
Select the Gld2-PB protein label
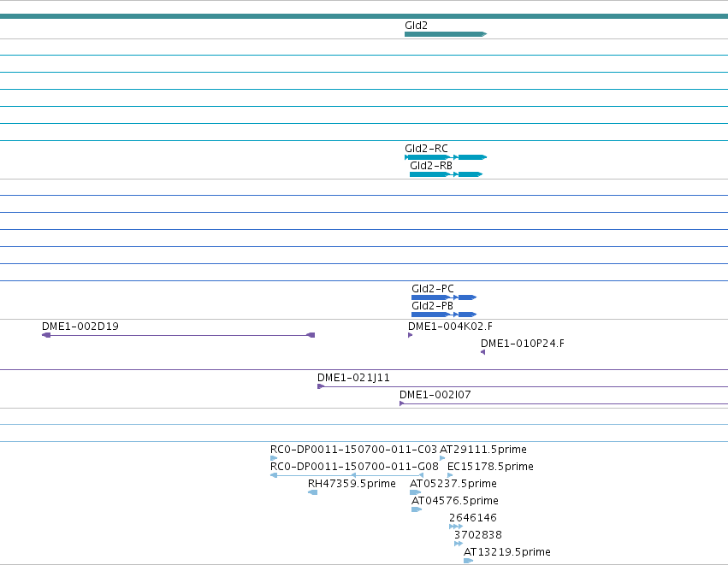coord(432,306)
